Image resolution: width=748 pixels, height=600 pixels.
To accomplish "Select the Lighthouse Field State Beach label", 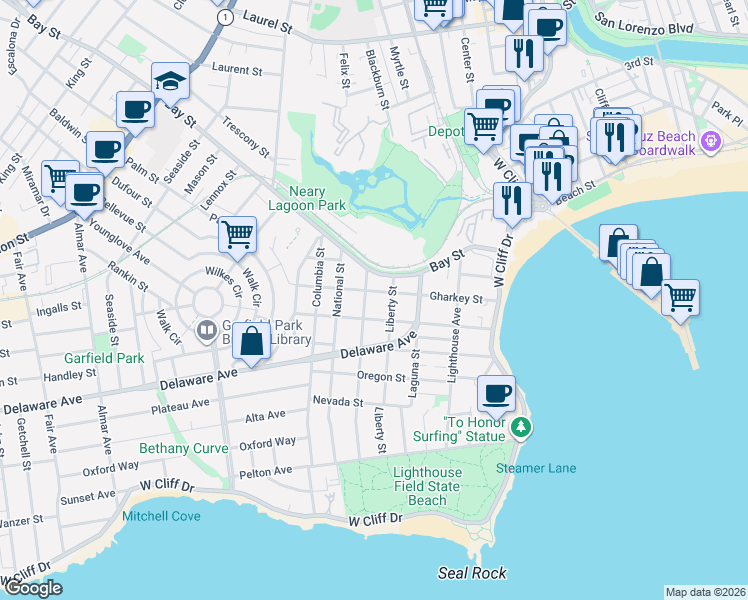I will [427, 486].
